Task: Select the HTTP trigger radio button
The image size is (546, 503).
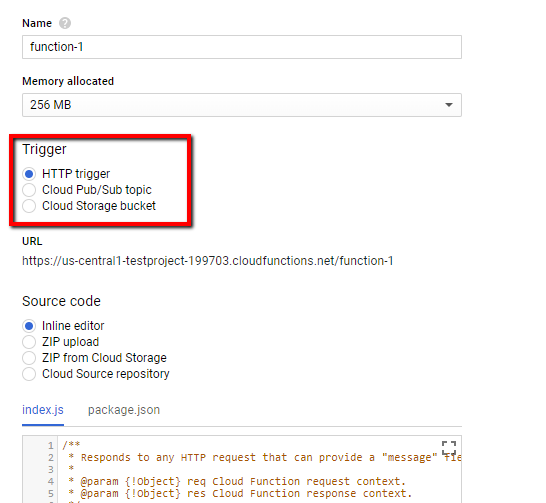Action: click(29, 174)
